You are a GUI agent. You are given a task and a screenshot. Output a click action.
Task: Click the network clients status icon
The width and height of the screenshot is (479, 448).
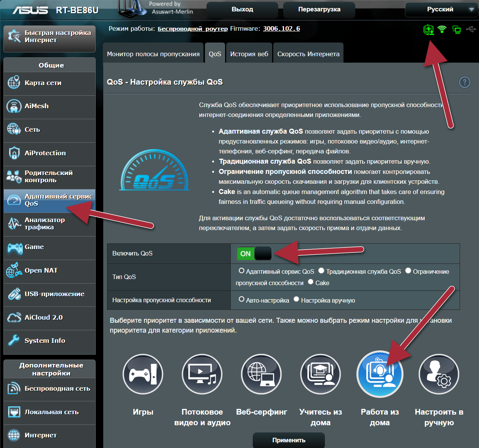pos(457,30)
